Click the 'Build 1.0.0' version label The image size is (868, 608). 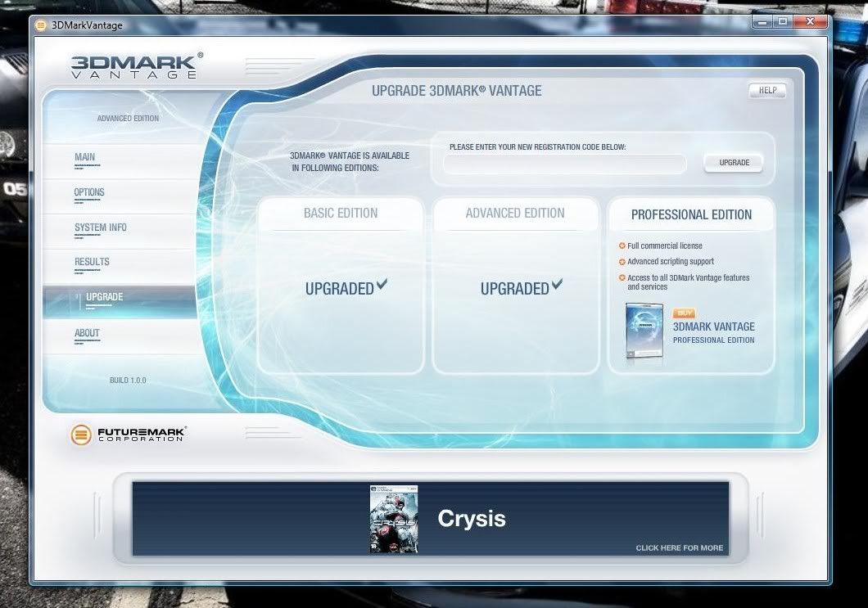(x=128, y=380)
